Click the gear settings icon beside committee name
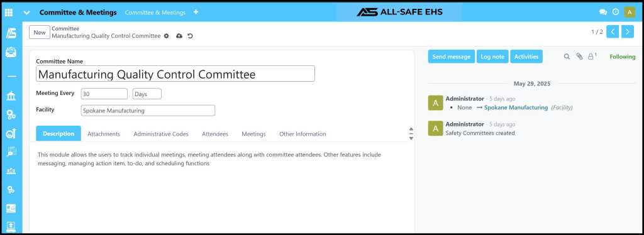Image resolution: width=644 pixels, height=235 pixels. (166, 36)
